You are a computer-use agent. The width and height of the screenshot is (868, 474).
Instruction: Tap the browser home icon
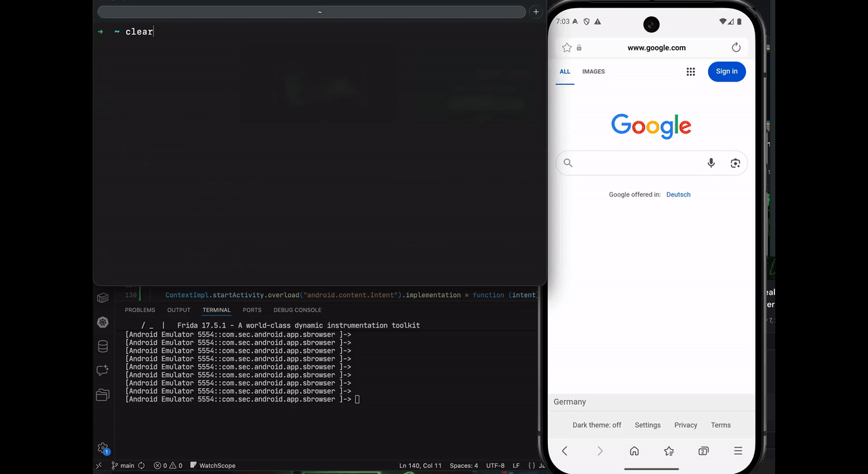[634, 451]
